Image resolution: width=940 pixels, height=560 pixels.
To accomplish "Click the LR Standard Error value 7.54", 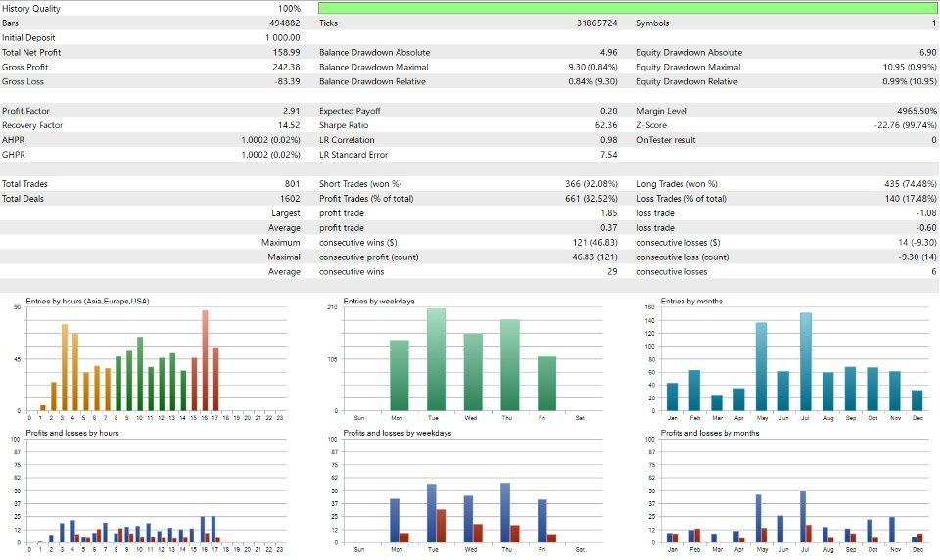I will pyautogui.click(x=608, y=155).
